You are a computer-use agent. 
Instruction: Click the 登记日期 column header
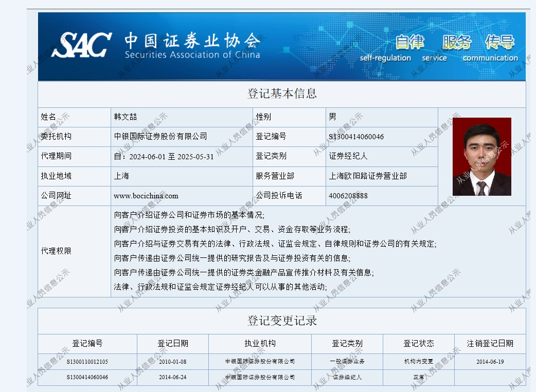[x=173, y=343]
